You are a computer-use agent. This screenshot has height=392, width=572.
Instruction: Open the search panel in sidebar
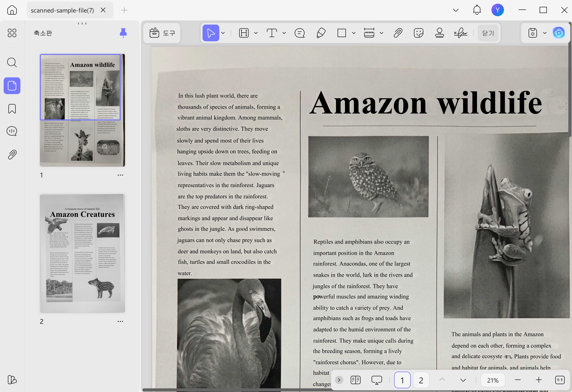point(12,62)
